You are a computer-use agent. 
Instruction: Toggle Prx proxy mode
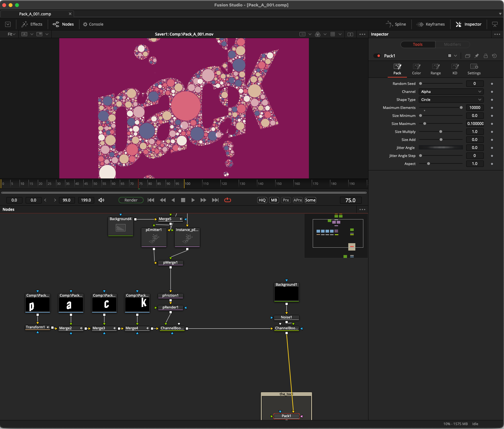[286, 200]
